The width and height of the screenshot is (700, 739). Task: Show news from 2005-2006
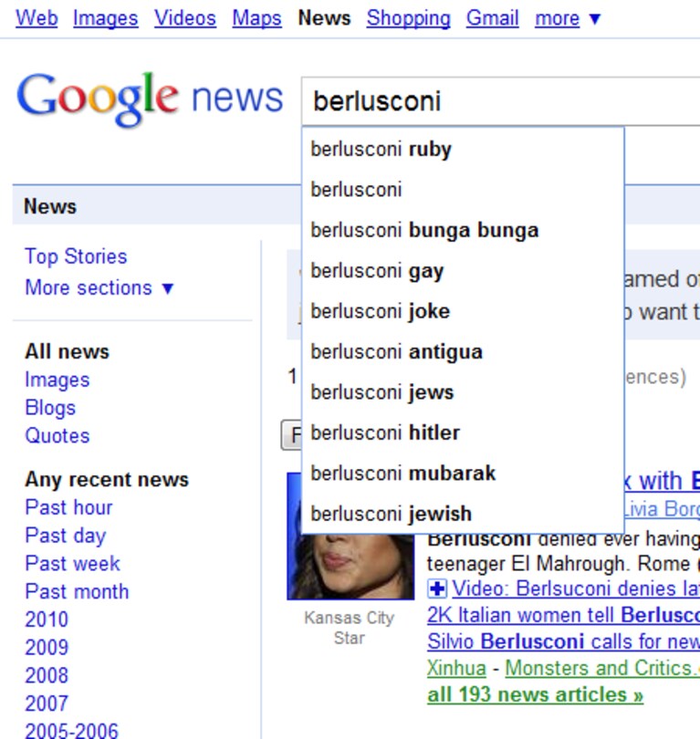(71, 730)
